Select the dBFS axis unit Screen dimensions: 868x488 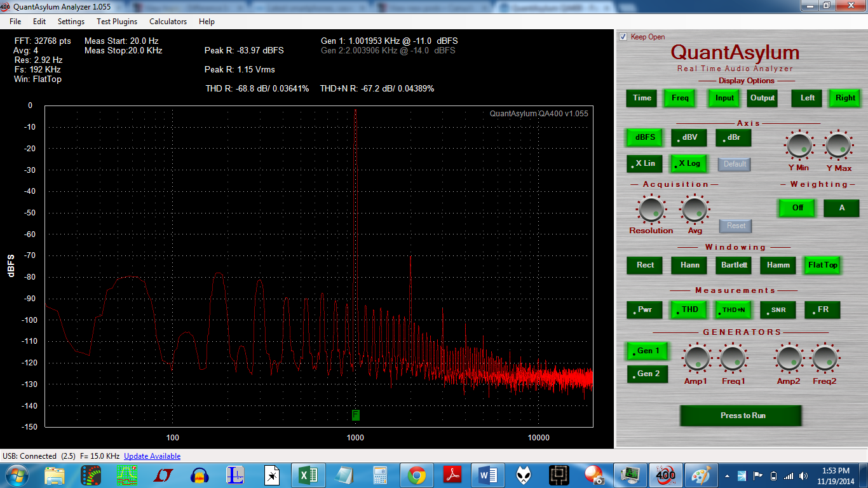[x=644, y=138]
